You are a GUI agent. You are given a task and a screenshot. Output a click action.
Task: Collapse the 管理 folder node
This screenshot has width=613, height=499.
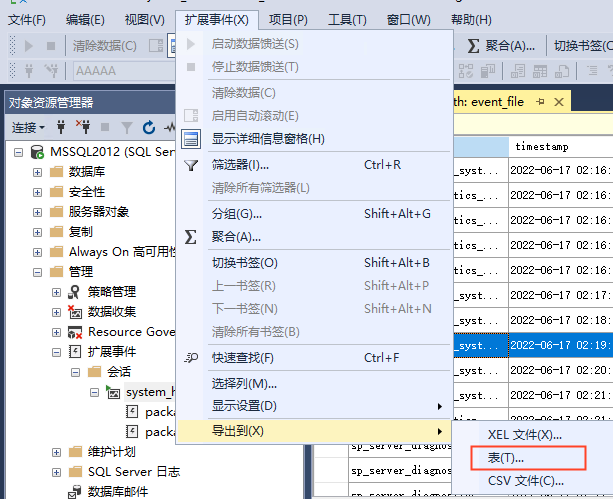[37, 272]
